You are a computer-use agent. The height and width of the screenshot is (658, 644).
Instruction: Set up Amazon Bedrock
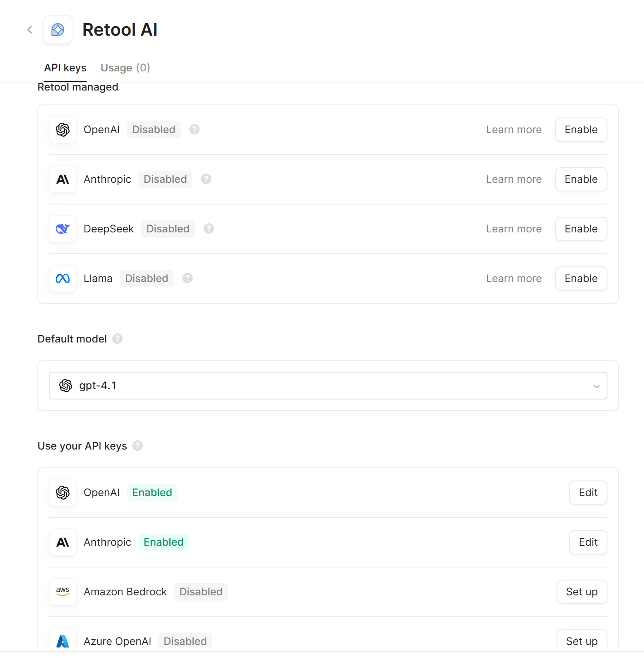coord(581,592)
